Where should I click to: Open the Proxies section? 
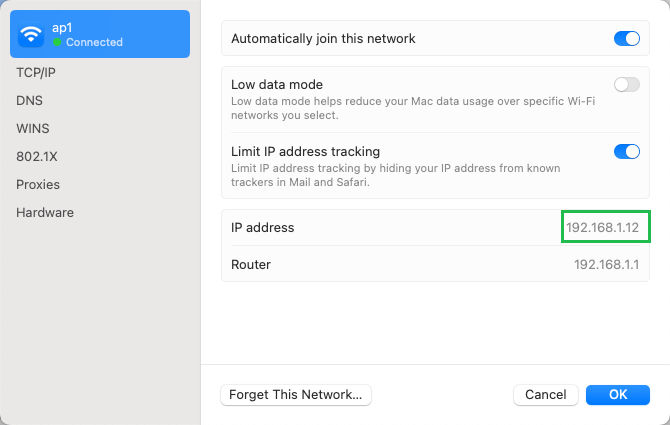[x=38, y=185]
